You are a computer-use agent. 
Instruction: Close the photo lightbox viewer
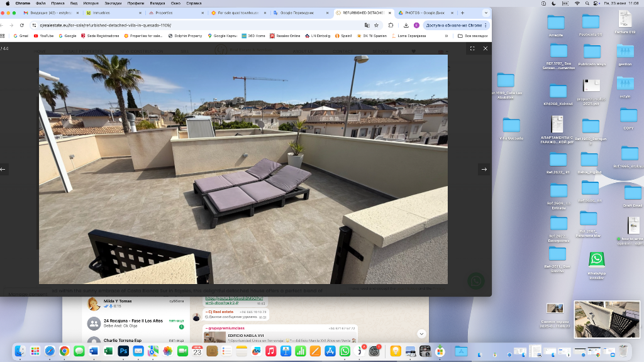click(x=485, y=48)
